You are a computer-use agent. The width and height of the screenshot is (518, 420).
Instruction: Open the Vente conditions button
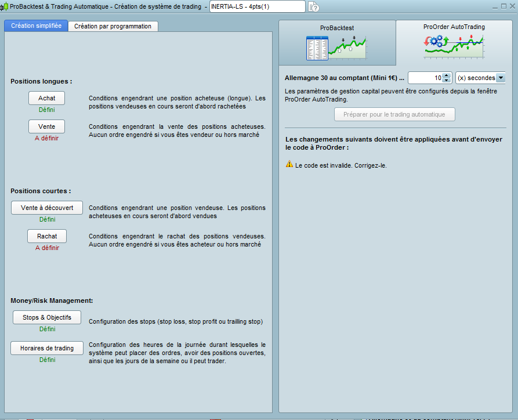point(46,126)
